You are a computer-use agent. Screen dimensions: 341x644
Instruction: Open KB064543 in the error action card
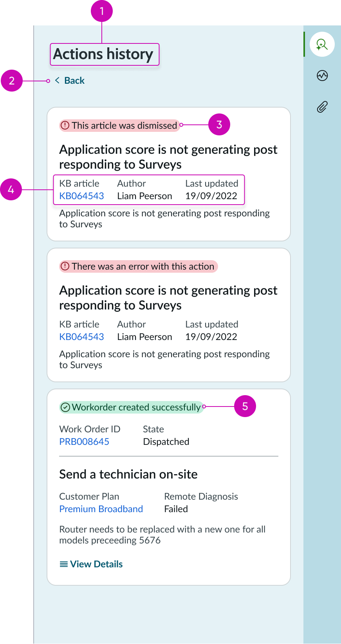pos(81,336)
